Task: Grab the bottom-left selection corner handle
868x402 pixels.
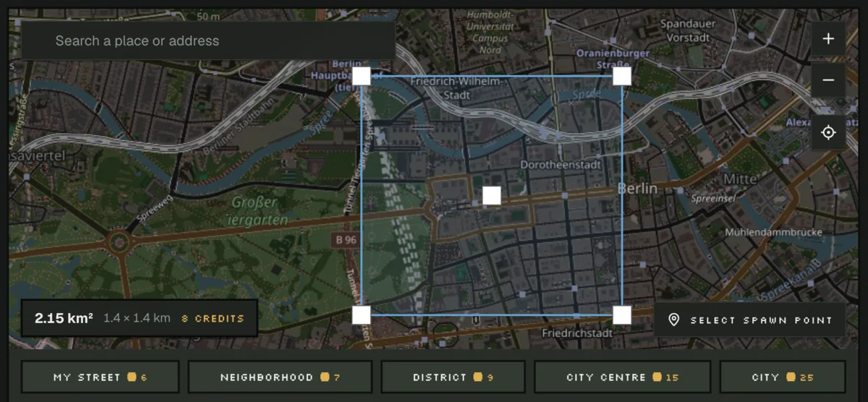Action: (361, 315)
